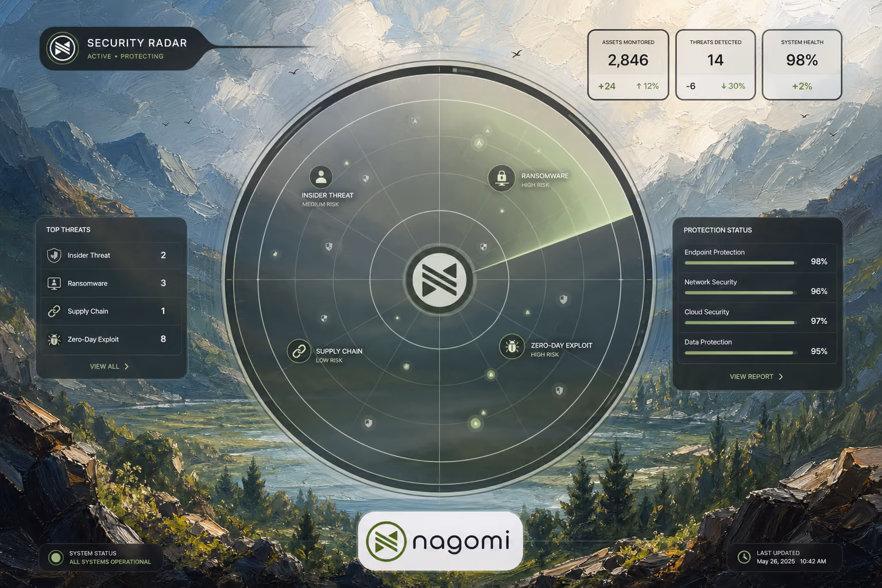Screen dimensions: 882x588
Task: Open the View All link in Top Threats
Action: [x=105, y=366]
